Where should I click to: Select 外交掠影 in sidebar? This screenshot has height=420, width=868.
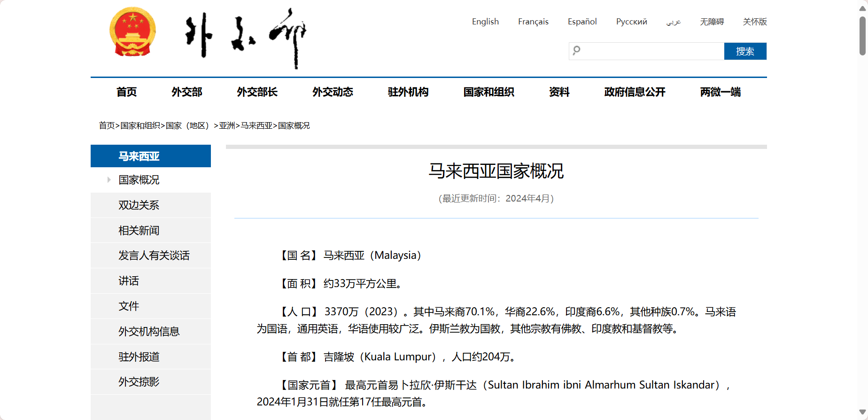tap(151, 382)
